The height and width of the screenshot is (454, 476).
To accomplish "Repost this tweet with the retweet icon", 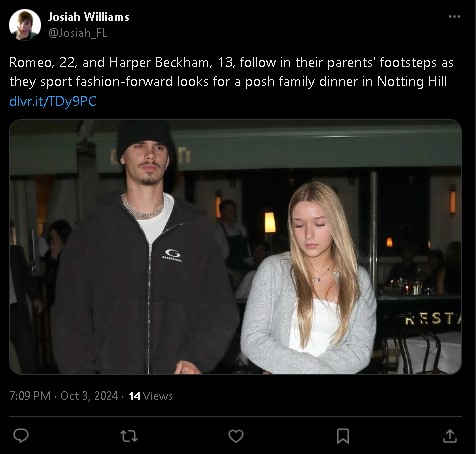I will (x=129, y=436).
